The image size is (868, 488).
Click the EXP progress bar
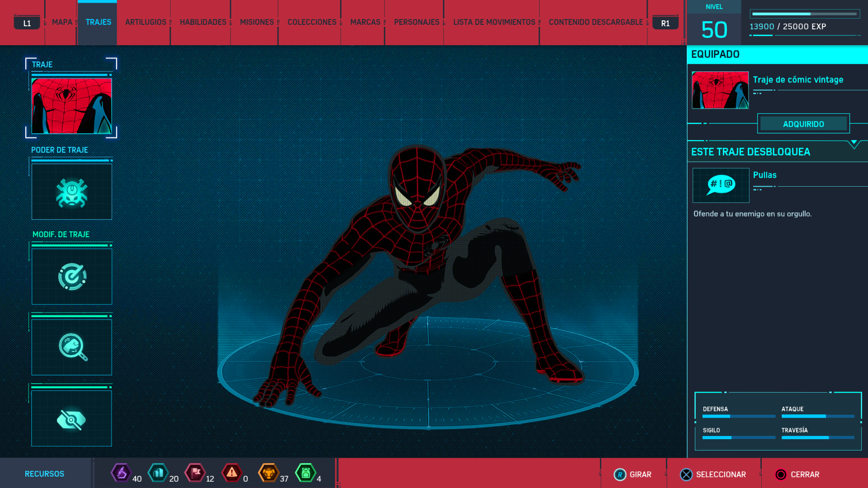(804, 14)
